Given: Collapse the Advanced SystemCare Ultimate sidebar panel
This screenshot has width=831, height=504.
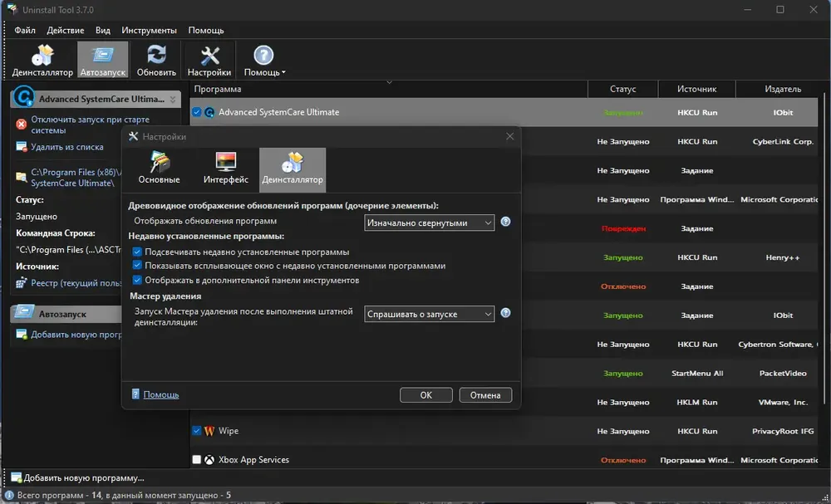Looking at the screenshot, I should click(x=173, y=100).
